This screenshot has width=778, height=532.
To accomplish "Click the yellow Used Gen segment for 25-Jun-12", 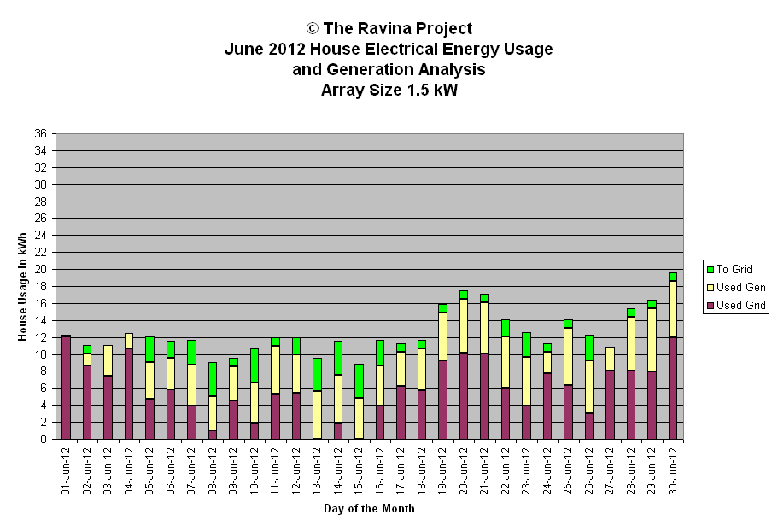I will coord(568,357).
